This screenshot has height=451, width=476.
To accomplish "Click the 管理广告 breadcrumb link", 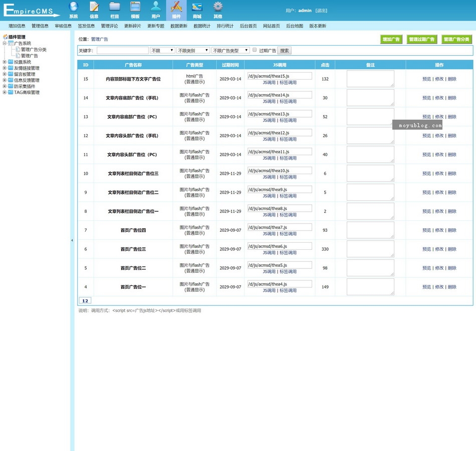I will click(99, 39).
